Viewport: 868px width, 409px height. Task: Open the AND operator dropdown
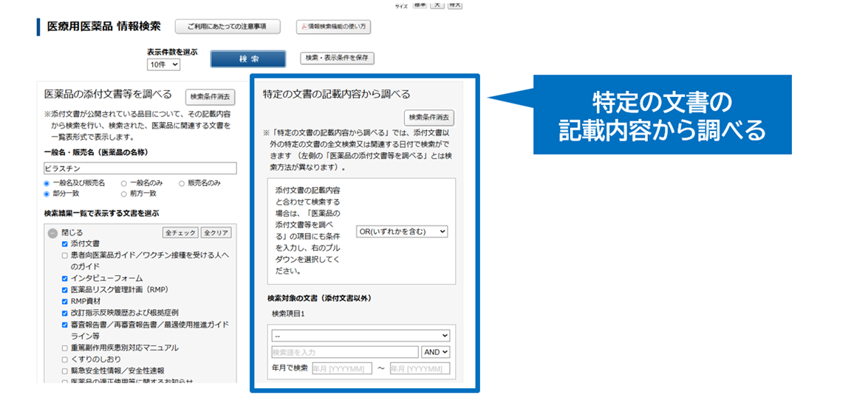436,352
